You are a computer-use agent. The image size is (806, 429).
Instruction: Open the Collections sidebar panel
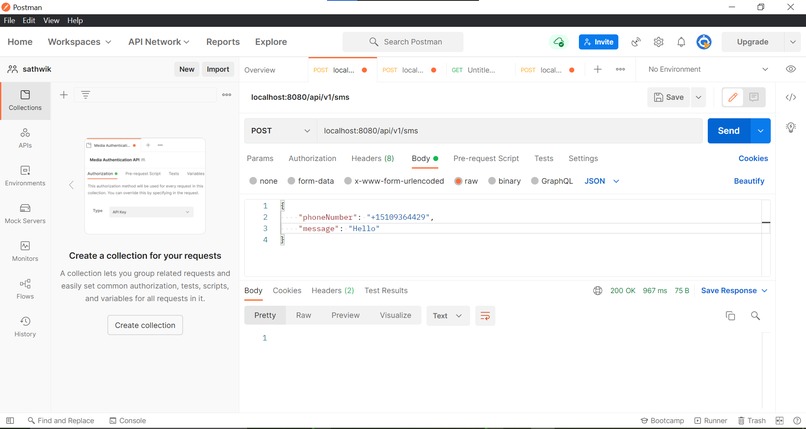click(x=25, y=100)
